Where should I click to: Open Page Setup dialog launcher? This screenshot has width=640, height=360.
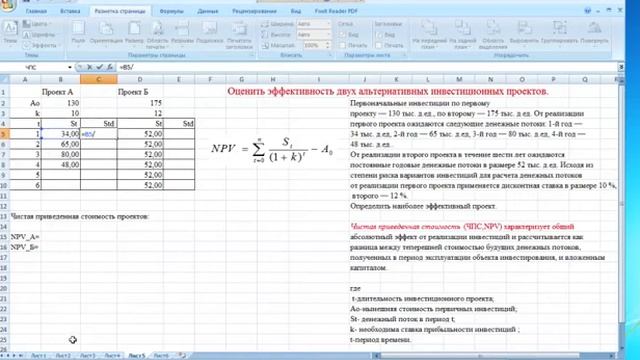tap(251, 55)
